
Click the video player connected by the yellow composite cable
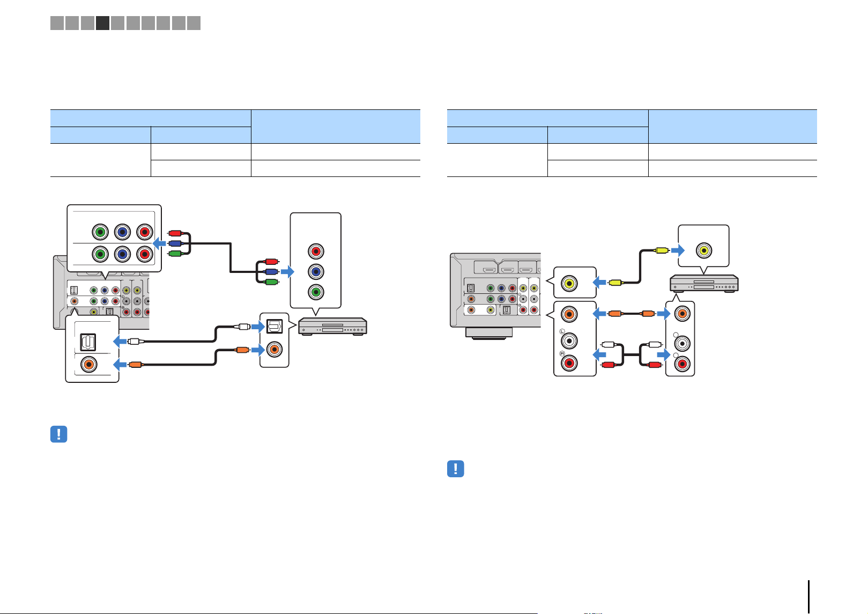pos(704,283)
